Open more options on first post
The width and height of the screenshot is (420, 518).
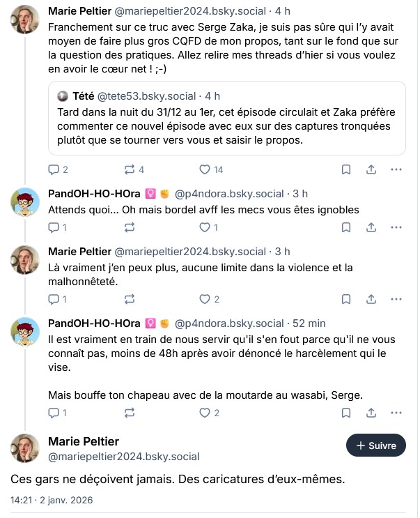click(x=396, y=169)
